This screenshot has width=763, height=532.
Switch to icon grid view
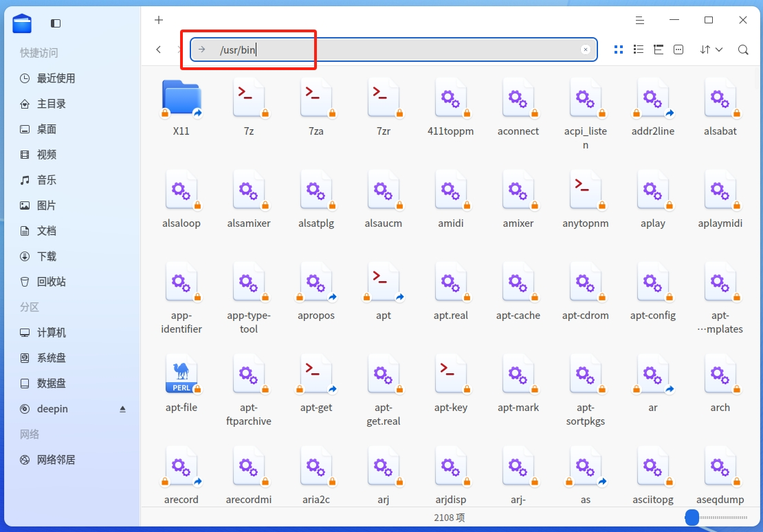click(x=619, y=49)
